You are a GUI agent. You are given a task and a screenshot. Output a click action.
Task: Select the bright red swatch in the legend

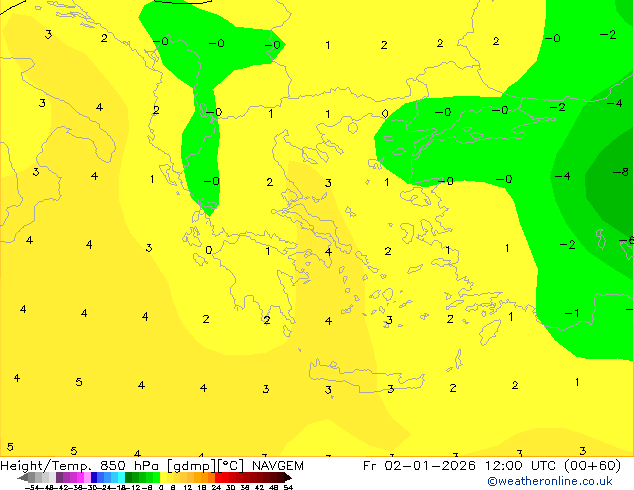pyautogui.click(x=218, y=477)
